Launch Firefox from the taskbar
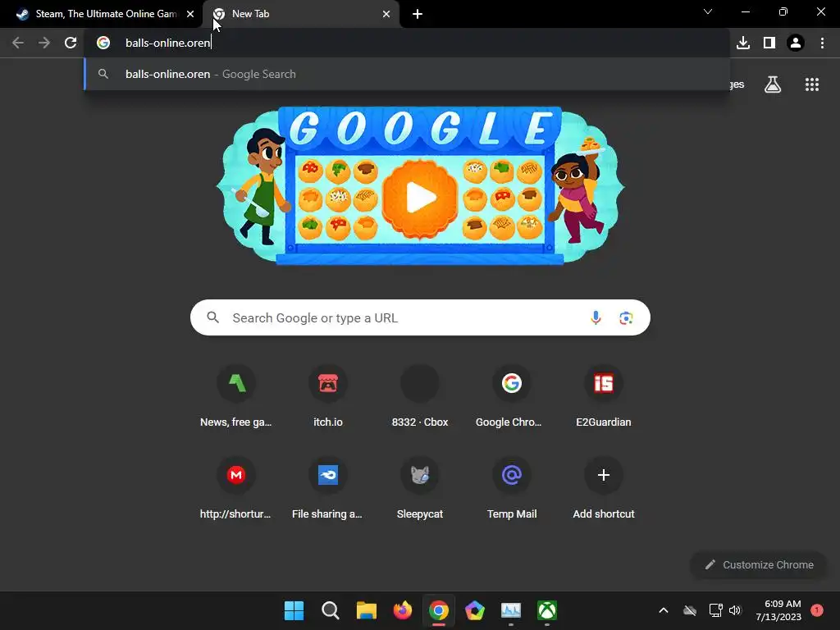This screenshot has width=840, height=630. [402, 610]
